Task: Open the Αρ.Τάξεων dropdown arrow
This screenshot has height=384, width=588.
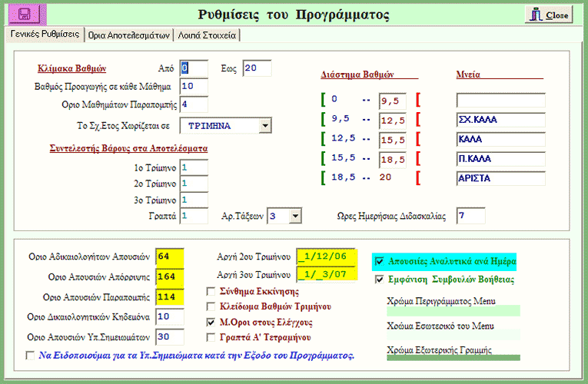Action: [294, 217]
